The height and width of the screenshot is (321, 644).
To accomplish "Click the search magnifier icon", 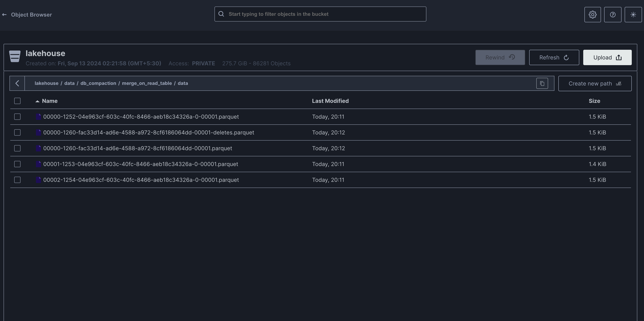I will click(x=221, y=14).
